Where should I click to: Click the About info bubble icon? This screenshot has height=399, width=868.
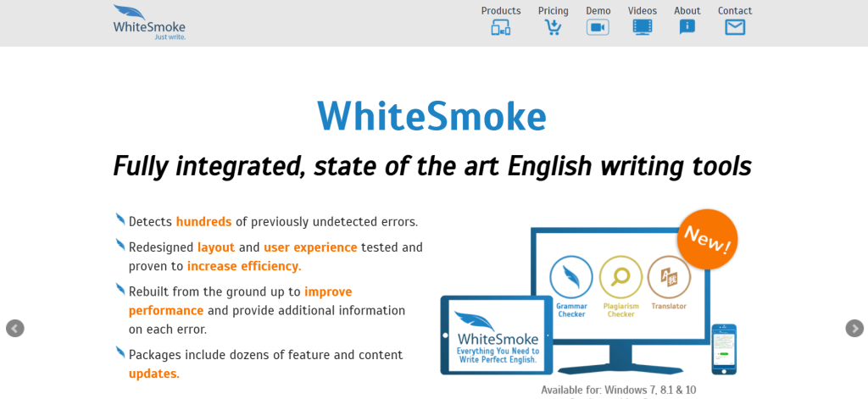687,27
